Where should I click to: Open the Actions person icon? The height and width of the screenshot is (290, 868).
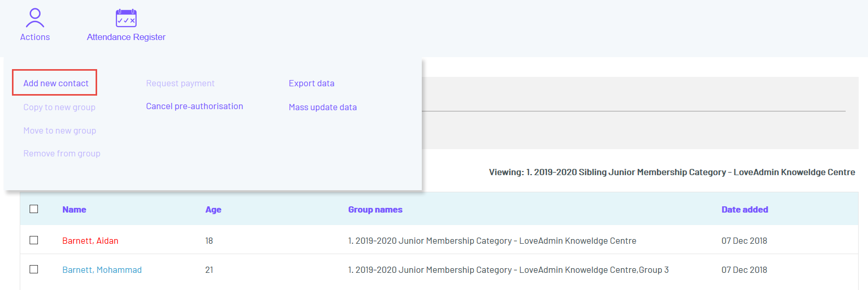pyautogui.click(x=35, y=18)
